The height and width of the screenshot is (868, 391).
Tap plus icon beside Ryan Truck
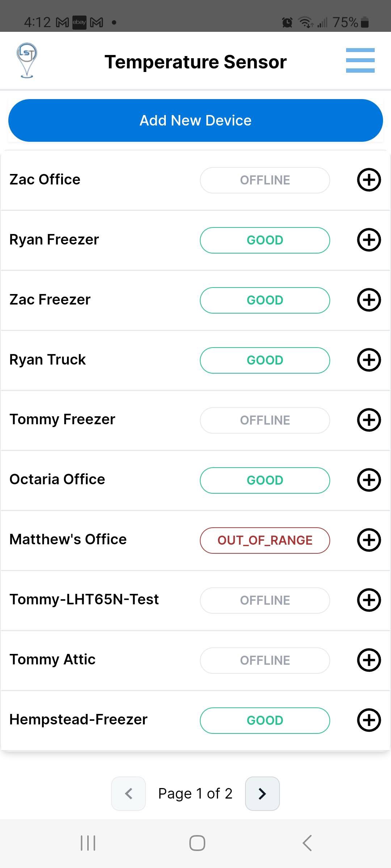click(x=369, y=360)
